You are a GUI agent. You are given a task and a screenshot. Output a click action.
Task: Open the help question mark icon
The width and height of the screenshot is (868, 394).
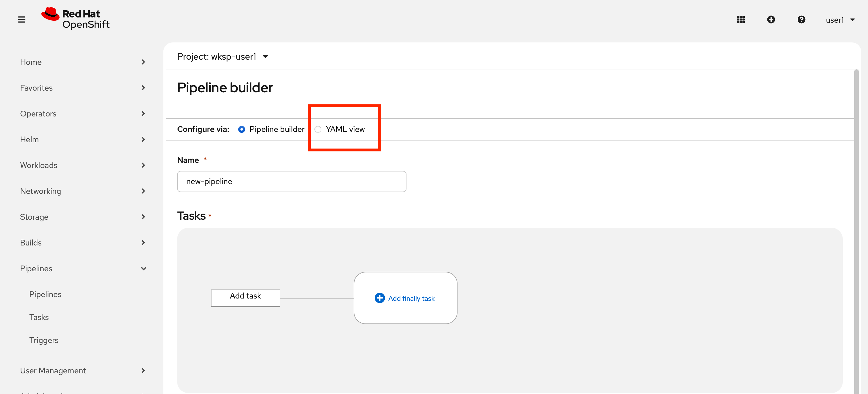(x=801, y=19)
